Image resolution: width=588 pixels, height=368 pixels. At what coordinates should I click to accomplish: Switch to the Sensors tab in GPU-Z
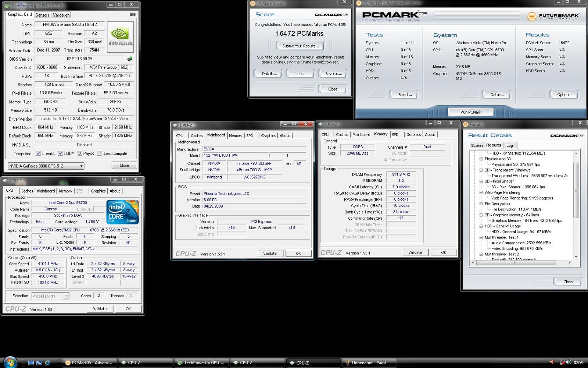click(x=42, y=15)
